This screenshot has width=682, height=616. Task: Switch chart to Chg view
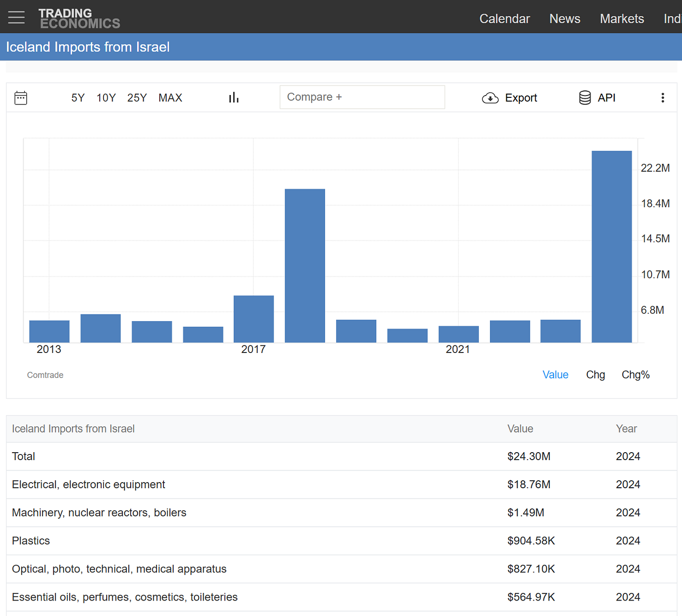(595, 375)
